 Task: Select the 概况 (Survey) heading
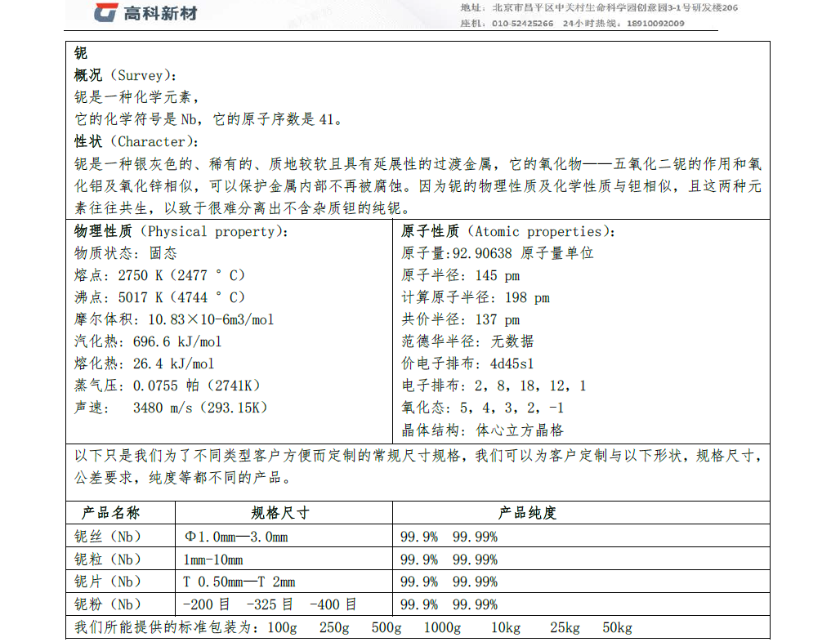[123, 76]
